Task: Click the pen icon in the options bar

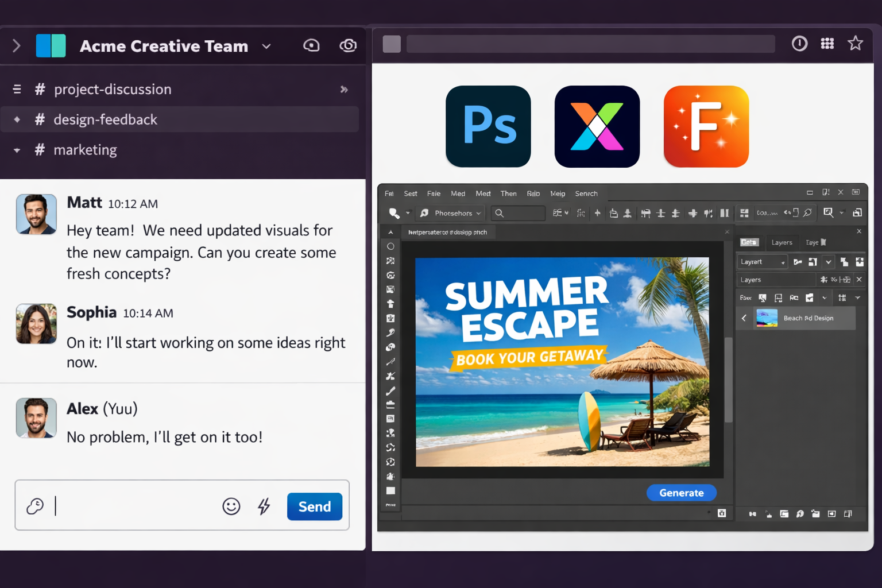Action: pos(807,213)
